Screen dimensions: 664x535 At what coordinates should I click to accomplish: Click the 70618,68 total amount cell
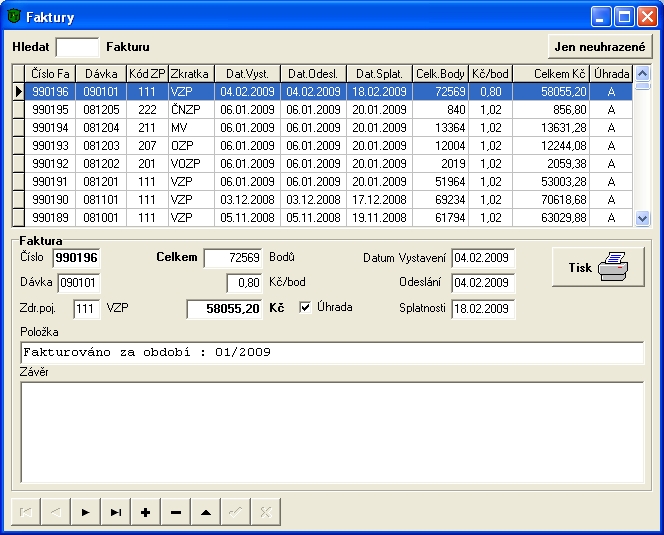551,200
